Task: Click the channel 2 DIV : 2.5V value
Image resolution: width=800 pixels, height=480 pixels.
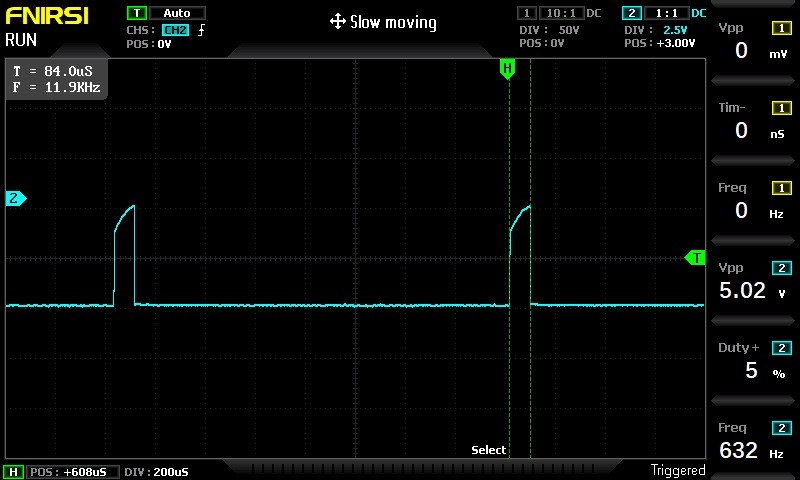Action: 675,30
